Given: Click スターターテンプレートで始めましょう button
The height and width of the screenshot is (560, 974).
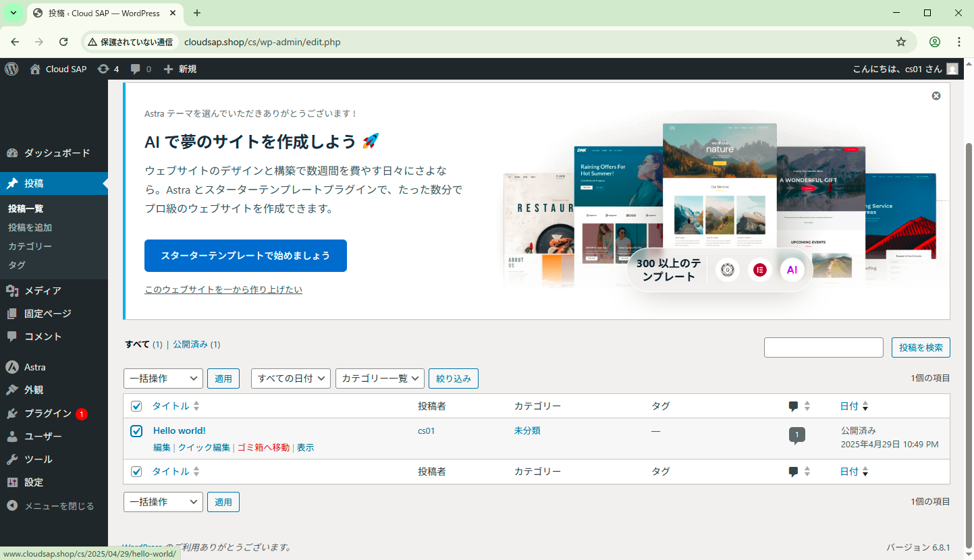Looking at the screenshot, I should (246, 256).
